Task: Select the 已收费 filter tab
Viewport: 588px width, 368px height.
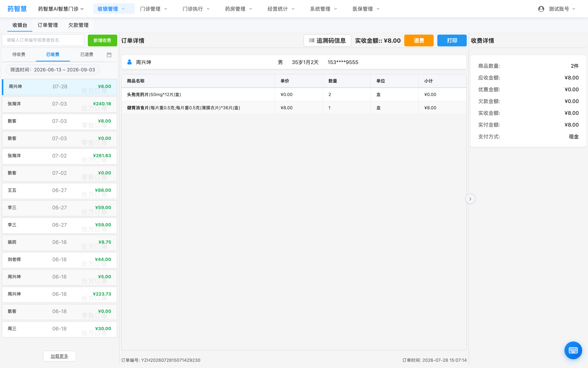Action: tap(53, 54)
